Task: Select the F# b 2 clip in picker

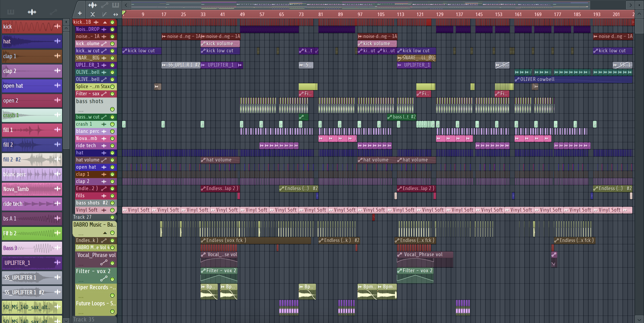Action: click(x=32, y=233)
